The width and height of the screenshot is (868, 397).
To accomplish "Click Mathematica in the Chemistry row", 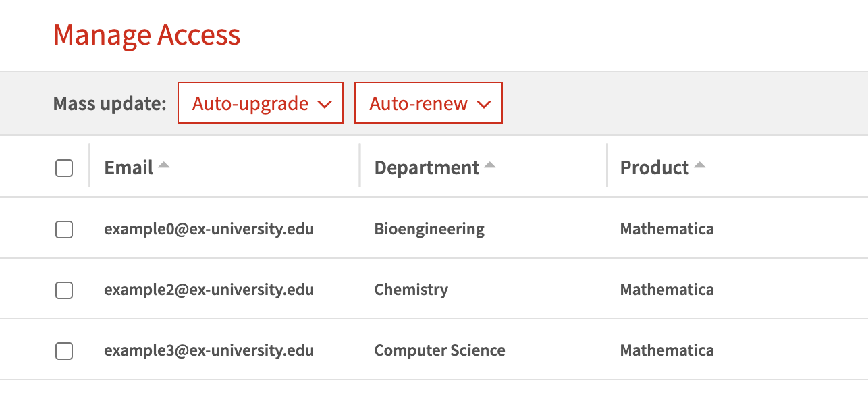I will 667,290.
